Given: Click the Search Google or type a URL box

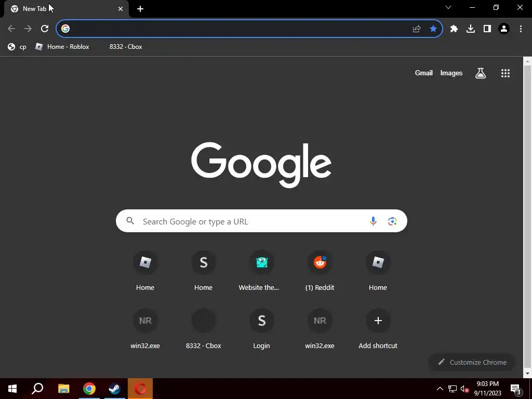Looking at the screenshot, I should pos(261,221).
